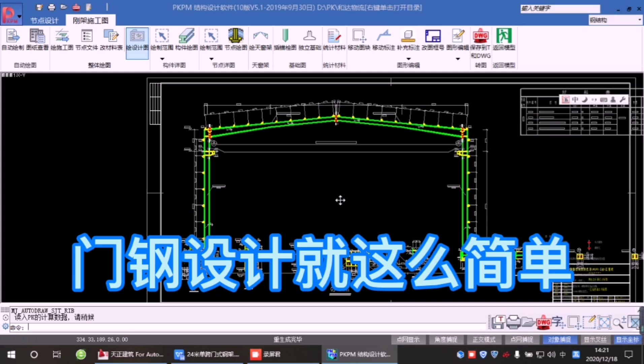Toggle 显示叉丝 crosshair display

pyautogui.click(x=595, y=339)
